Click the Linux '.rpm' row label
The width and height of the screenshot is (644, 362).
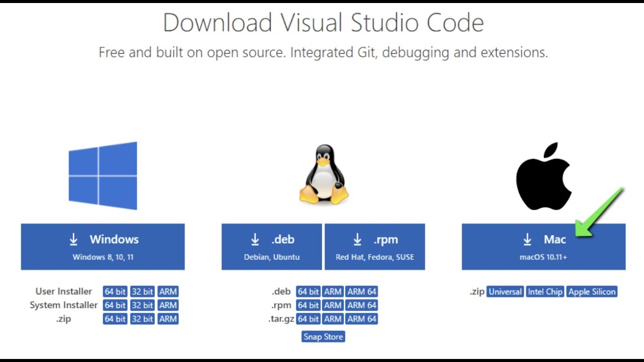tap(281, 306)
